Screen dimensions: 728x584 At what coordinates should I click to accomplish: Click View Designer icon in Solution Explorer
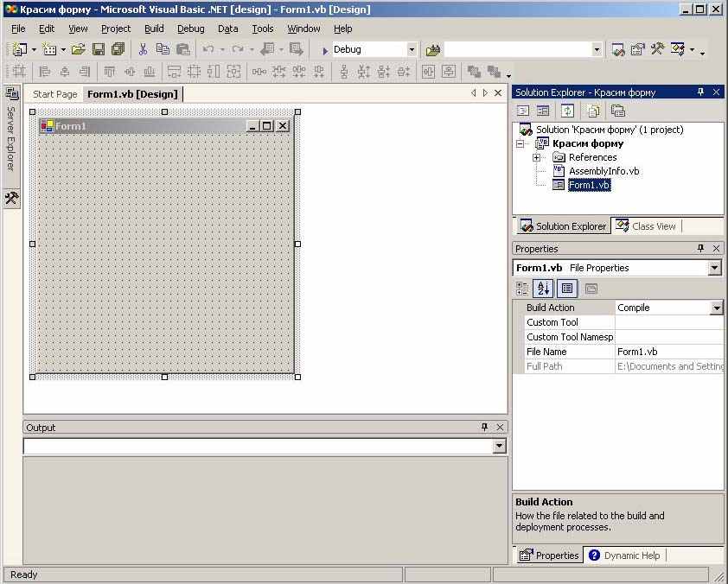tap(543, 111)
